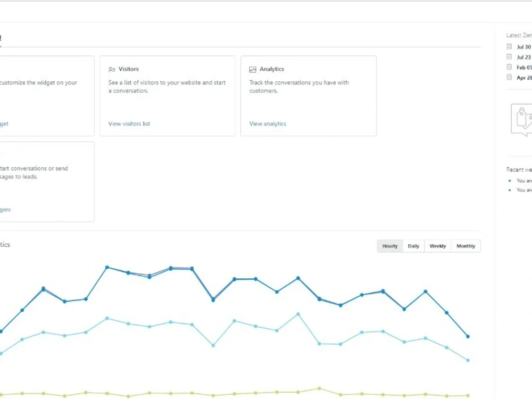Screen dimensions: 532x399
Task: Open the Apr 28 news entry icon
Action: tap(509, 77)
